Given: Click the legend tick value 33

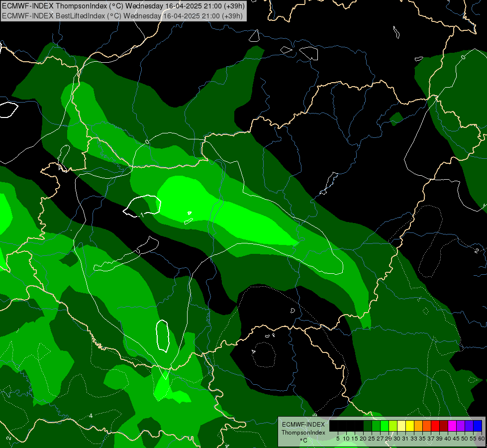Looking at the screenshot, I should [414, 439].
